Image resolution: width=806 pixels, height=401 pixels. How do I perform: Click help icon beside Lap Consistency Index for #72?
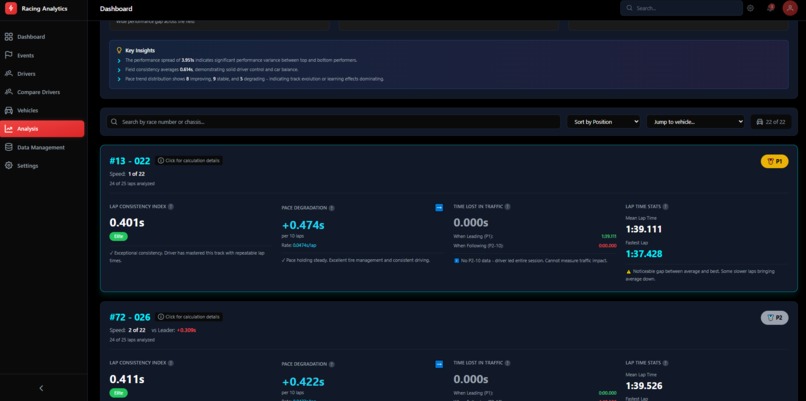coord(171,363)
